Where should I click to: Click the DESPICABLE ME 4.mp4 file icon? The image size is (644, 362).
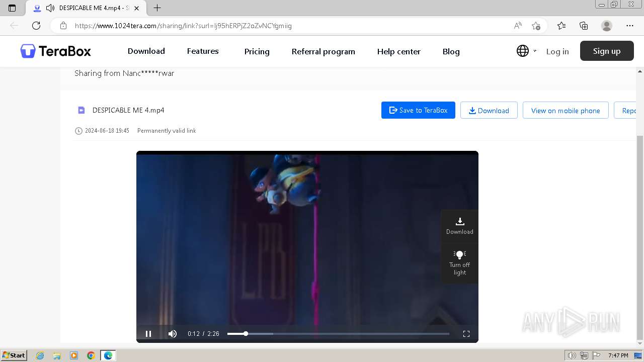81,110
